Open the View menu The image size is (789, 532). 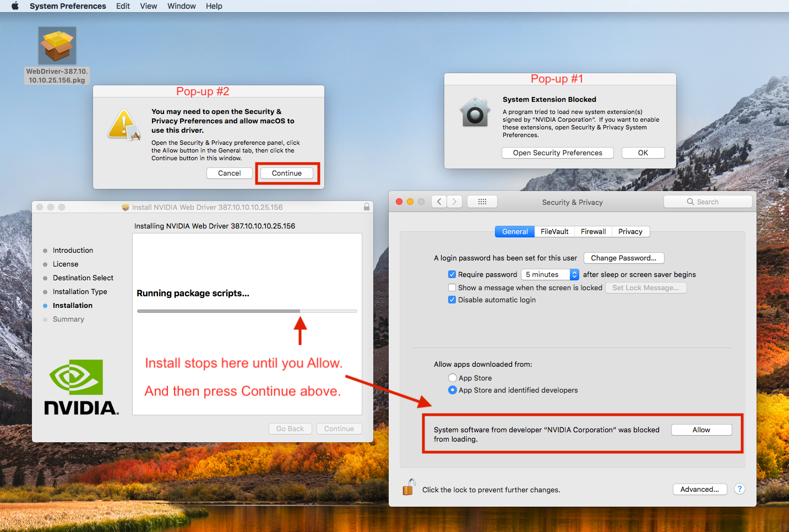pyautogui.click(x=149, y=6)
